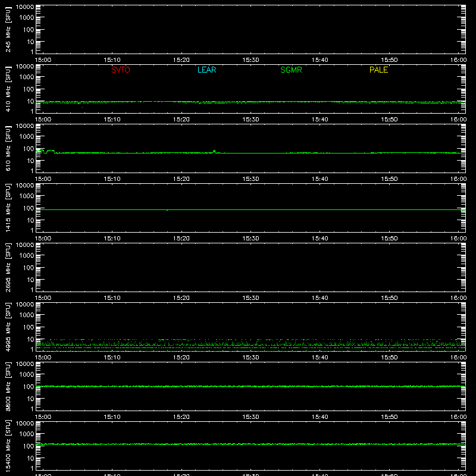Click 15:20 tick label under the 1415 MHz panel
Screen dimensions: 476x476
181,239
